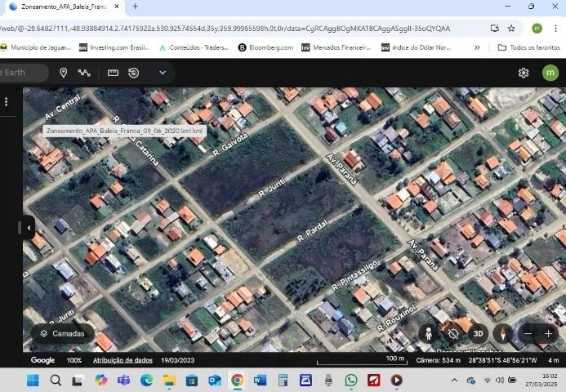
Task: Open a new Chrome tab
Action: pos(135,7)
